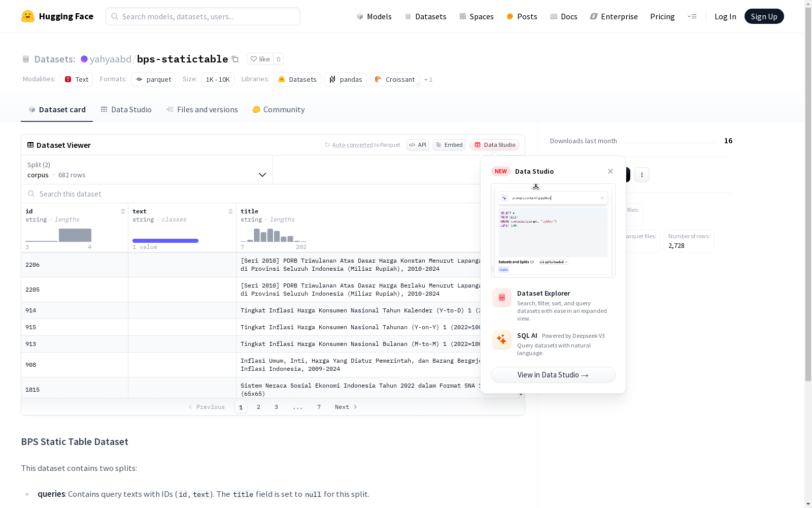Sort the id column
The height and width of the screenshot is (508, 812).
tap(123, 211)
